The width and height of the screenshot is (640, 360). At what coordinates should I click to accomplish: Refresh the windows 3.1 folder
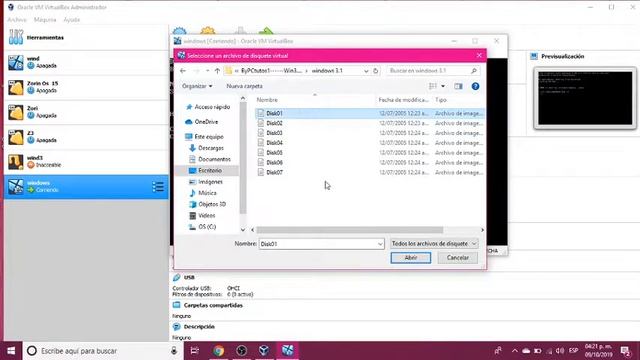[x=376, y=71]
